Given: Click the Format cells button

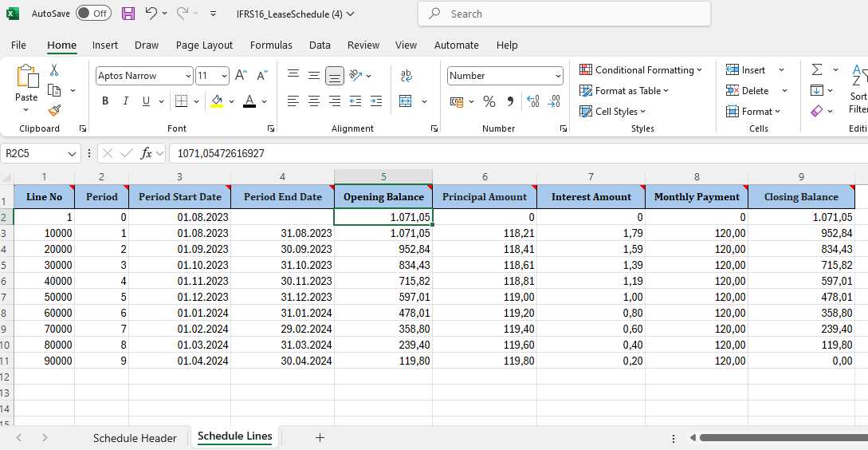Looking at the screenshot, I should (x=753, y=112).
